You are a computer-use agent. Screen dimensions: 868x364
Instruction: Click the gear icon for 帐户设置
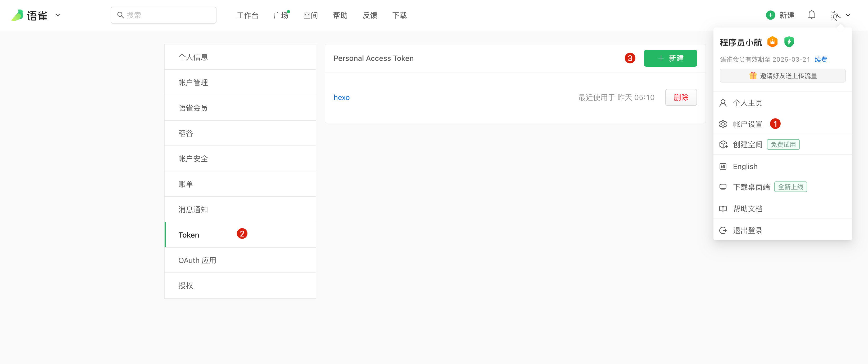coord(723,124)
